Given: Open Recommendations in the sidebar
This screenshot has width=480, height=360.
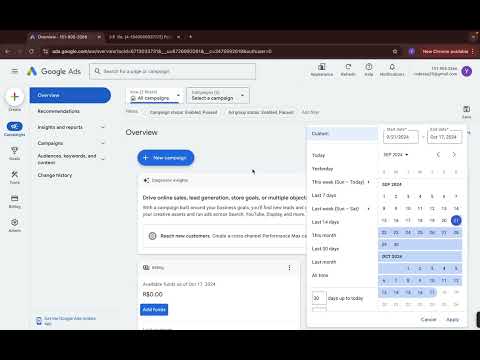Looking at the screenshot, I should click(59, 111).
